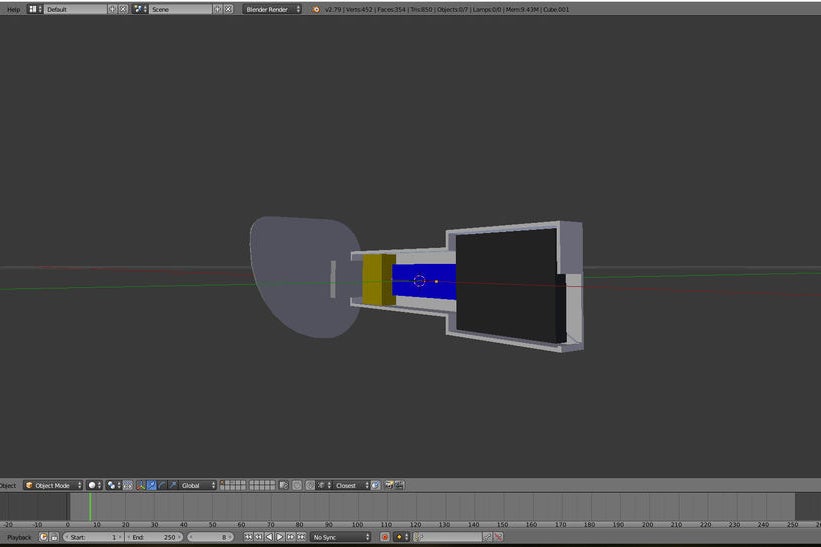Open the Playback menu
The height and width of the screenshot is (547, 821).
[19, 537]
